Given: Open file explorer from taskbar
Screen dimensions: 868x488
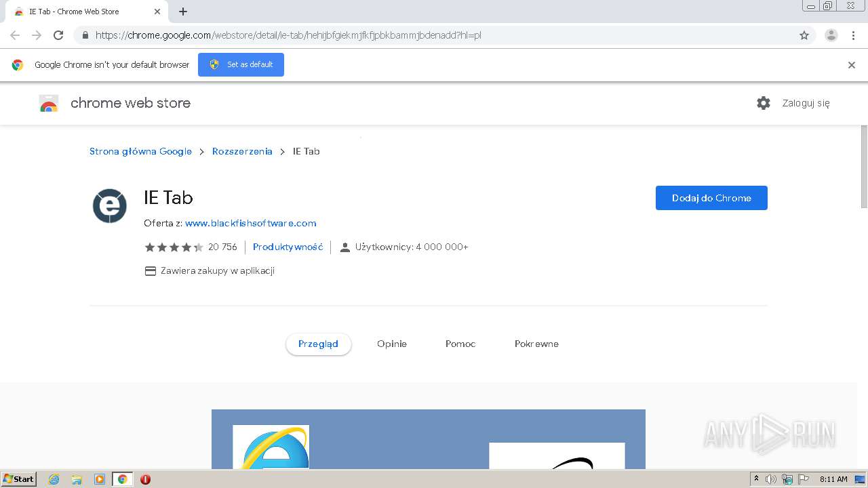Looking at the screenshot, I should 77,479.
